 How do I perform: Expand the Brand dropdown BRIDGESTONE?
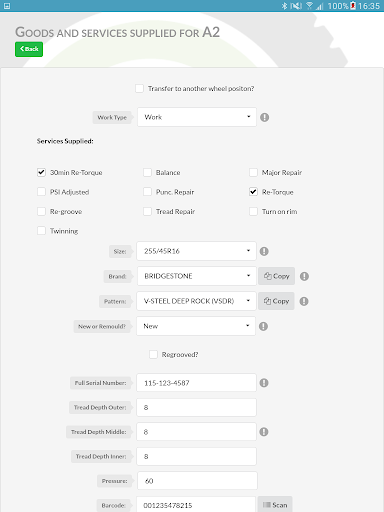(x=196, y=276)
